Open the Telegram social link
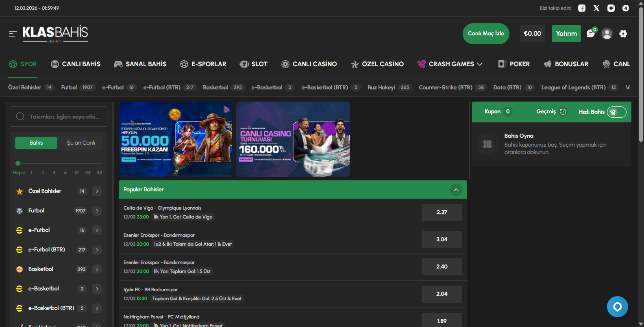The image size is (644, 327). pyautogui.click(x=626, y=8)
